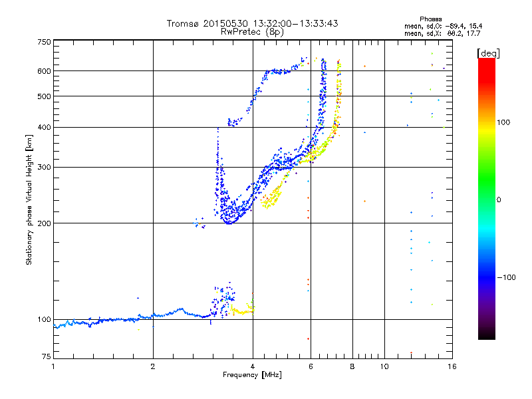Click the x-axis '2' tick label
This screenshot has height=399, width=532.
(x=153, y=366)
